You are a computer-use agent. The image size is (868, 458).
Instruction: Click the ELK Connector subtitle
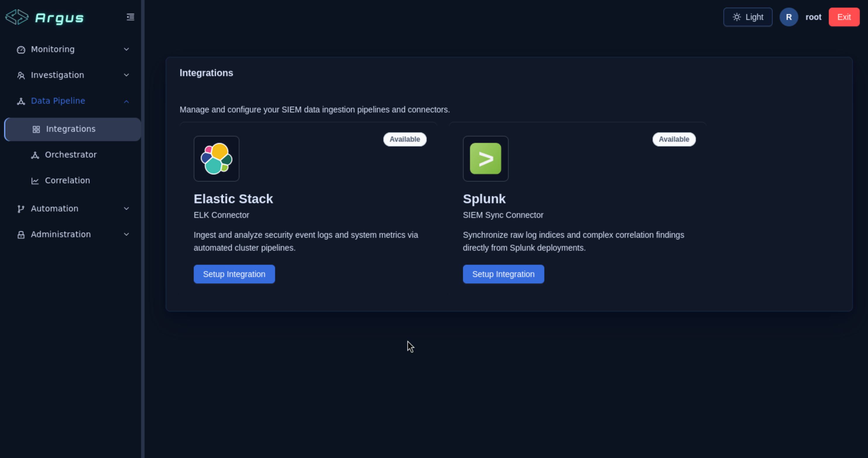pos(221,215)
